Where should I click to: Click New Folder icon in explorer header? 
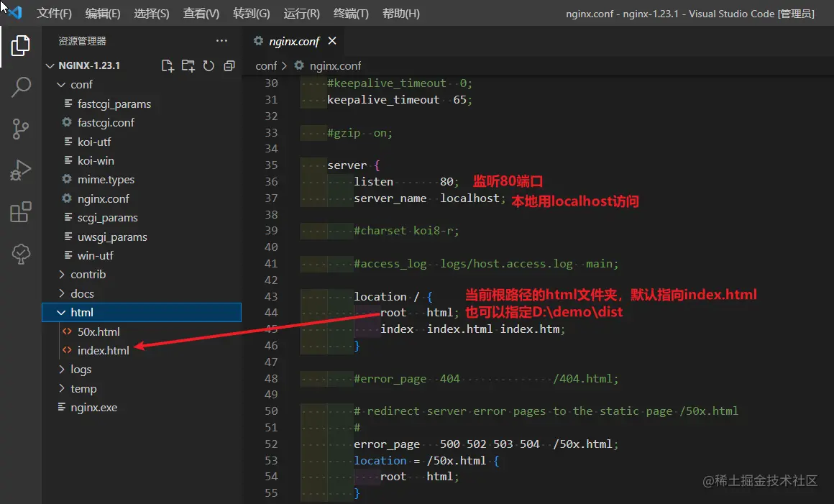click(x=188, y=66)
